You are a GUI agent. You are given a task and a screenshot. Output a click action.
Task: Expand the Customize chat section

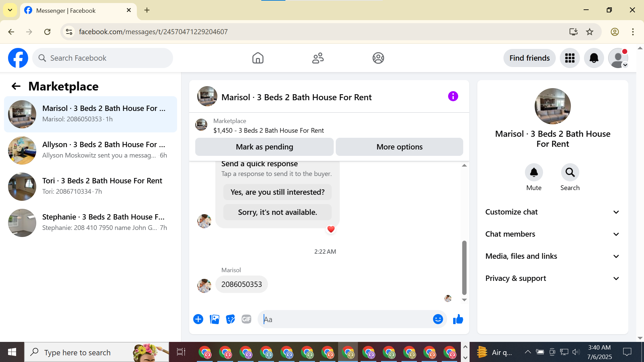[x=552, y=212]
